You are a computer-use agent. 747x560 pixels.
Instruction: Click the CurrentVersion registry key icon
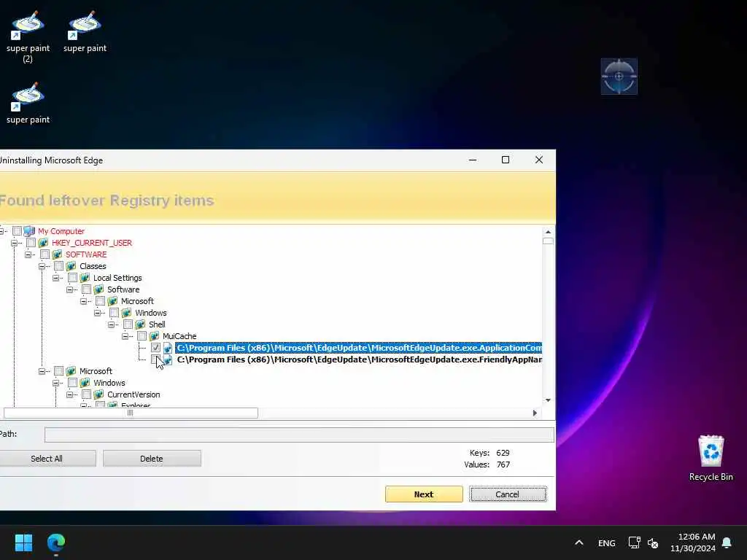98,394
